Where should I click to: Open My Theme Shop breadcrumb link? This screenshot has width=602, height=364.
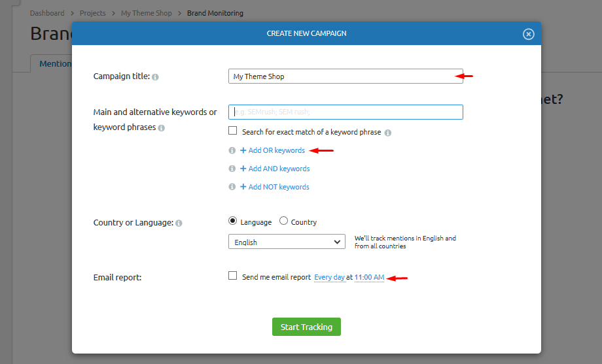(x=147, y=13)
